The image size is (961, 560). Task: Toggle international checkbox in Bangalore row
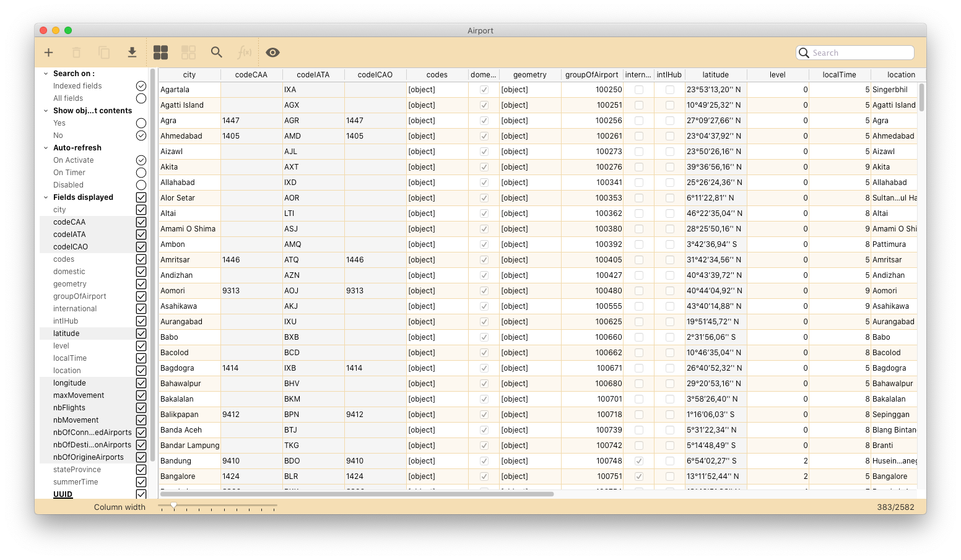[639, 476]
